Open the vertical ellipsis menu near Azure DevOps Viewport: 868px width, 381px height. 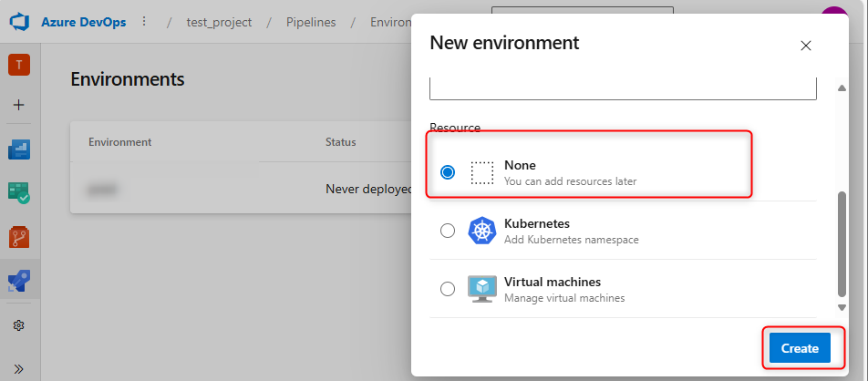click(143, 22)
